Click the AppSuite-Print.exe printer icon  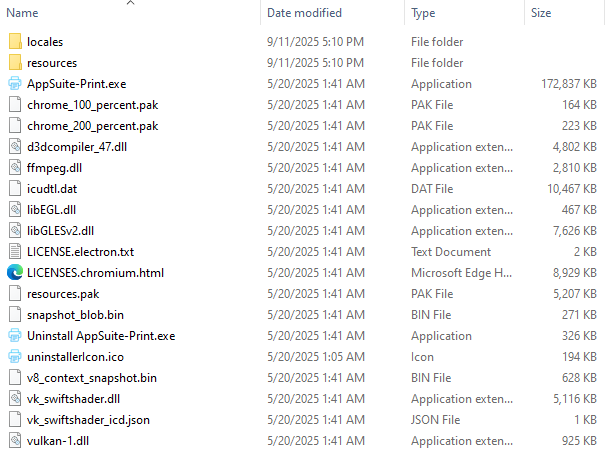(x=15, y=84)
